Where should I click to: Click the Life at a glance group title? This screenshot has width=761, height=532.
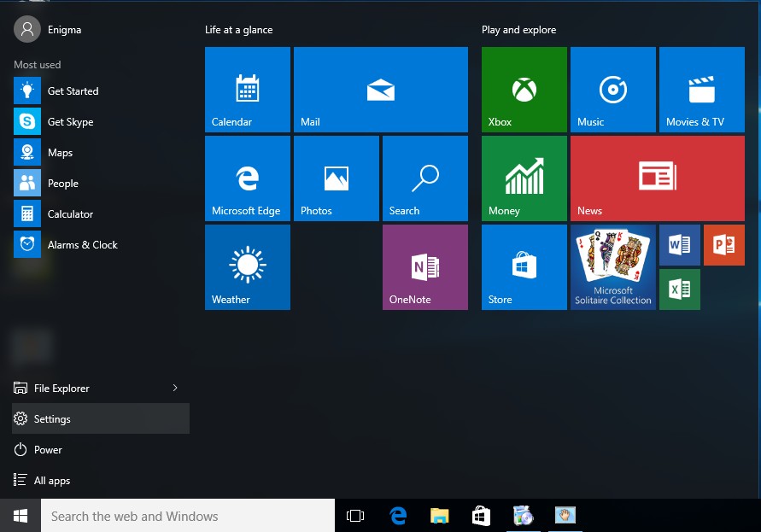239,30
